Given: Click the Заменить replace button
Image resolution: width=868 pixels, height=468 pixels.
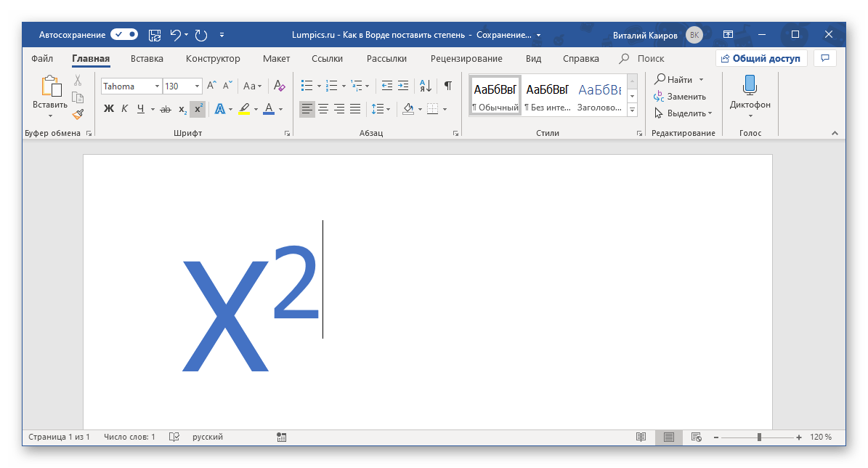Looking at the screenshot, I should click(680, 96).
